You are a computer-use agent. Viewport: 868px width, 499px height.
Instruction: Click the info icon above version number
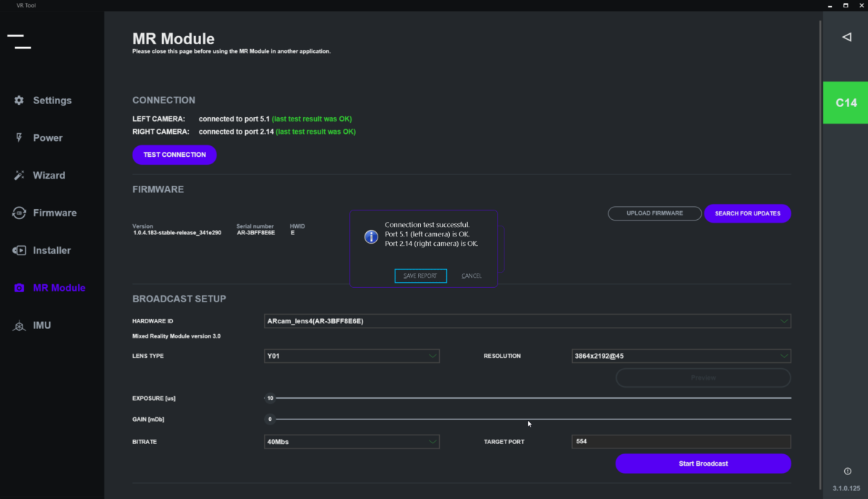(x=847, y=472)
